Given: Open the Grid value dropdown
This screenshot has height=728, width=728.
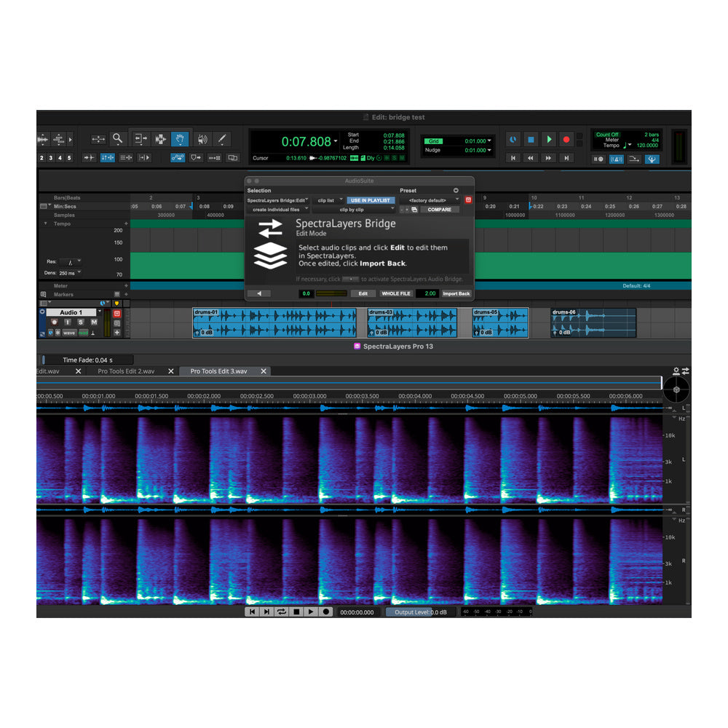Looking at the screenshot, I should click(x=489, y=141).
